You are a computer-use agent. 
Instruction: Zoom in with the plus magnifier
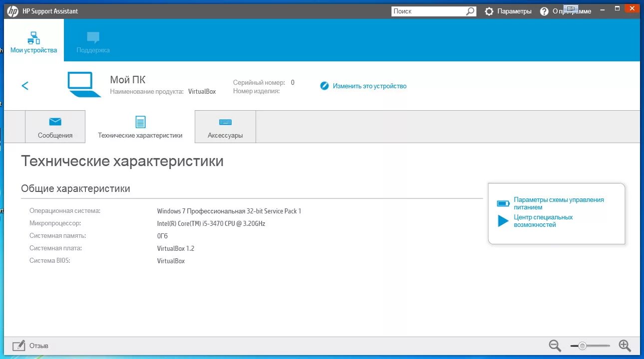click(625, 346)
